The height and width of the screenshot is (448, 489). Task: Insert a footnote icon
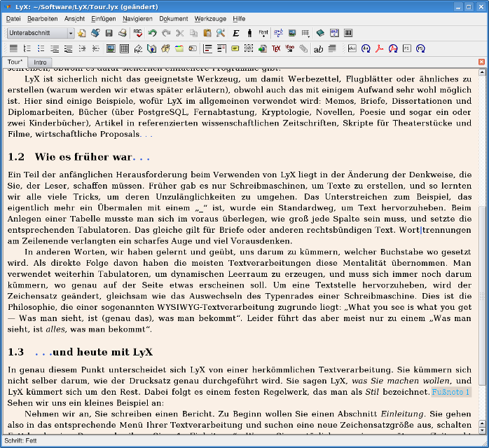pos(207,48)
